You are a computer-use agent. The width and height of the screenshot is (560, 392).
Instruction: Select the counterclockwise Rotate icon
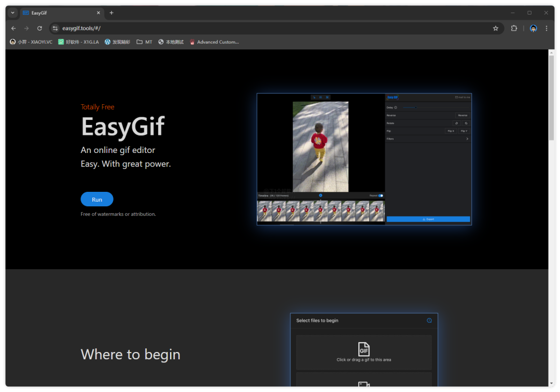(466, 123)
